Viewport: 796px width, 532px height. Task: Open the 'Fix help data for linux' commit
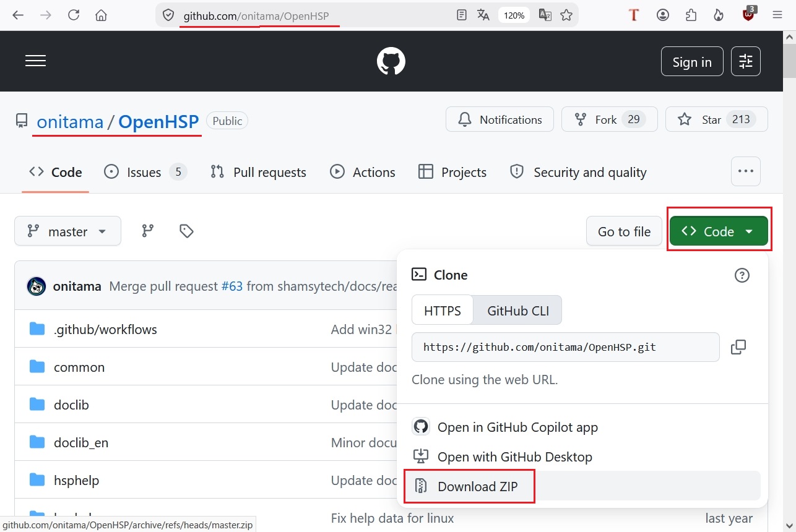pyautogui.click(x=392, y=518)
